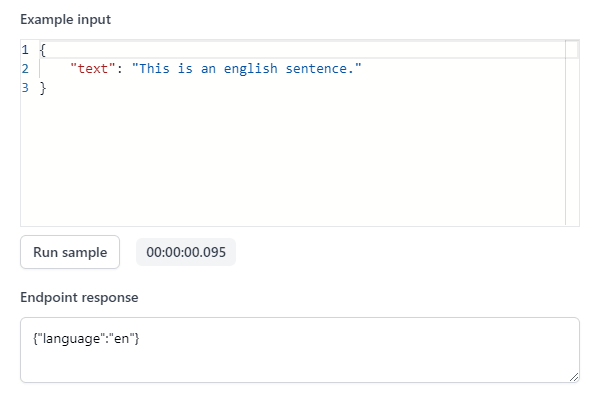Select line number 2 in the editor gutter

[25, 69]
